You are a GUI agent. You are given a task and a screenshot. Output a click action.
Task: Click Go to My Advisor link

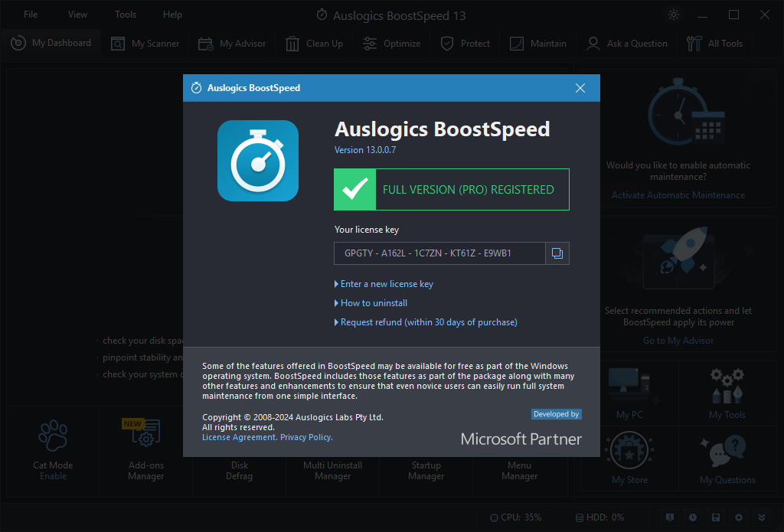[x=678, y=341]
